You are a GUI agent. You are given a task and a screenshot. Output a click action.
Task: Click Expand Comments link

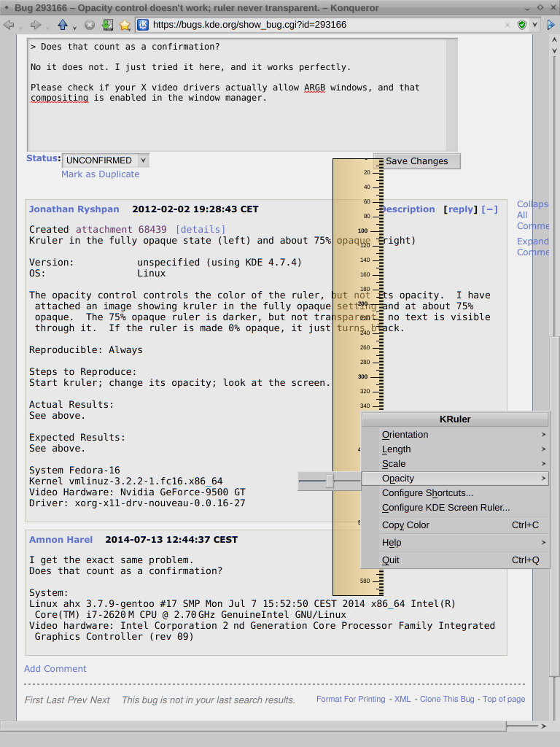coord(533,247)
